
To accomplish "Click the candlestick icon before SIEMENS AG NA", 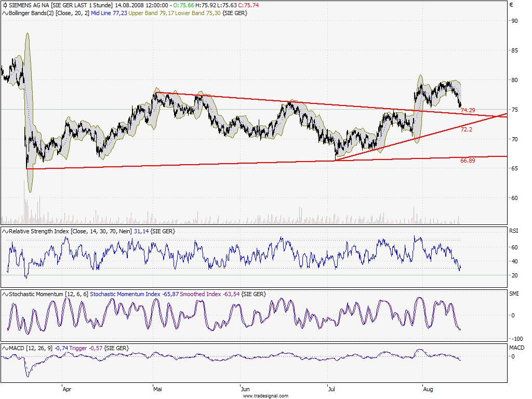I will point(5,5).
